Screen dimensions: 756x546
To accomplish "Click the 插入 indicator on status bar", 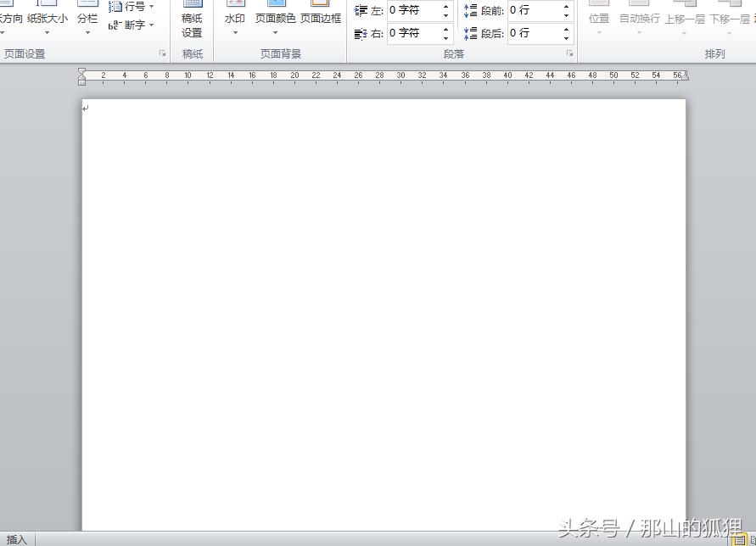I will click(x=17, y=539).
